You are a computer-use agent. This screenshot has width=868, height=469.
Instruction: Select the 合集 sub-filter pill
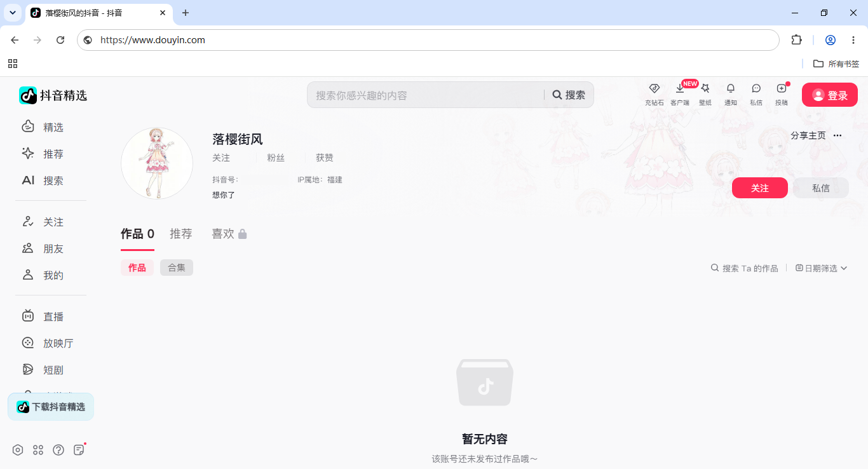(177, 268)
